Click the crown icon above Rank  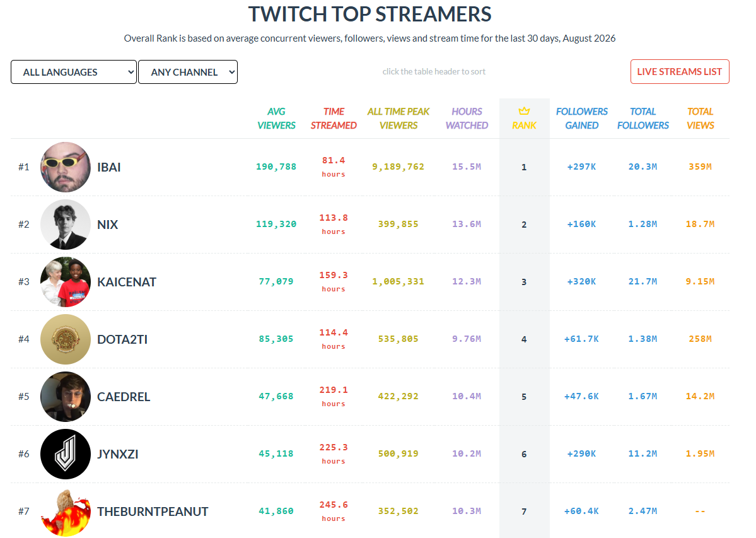point(524,112)
